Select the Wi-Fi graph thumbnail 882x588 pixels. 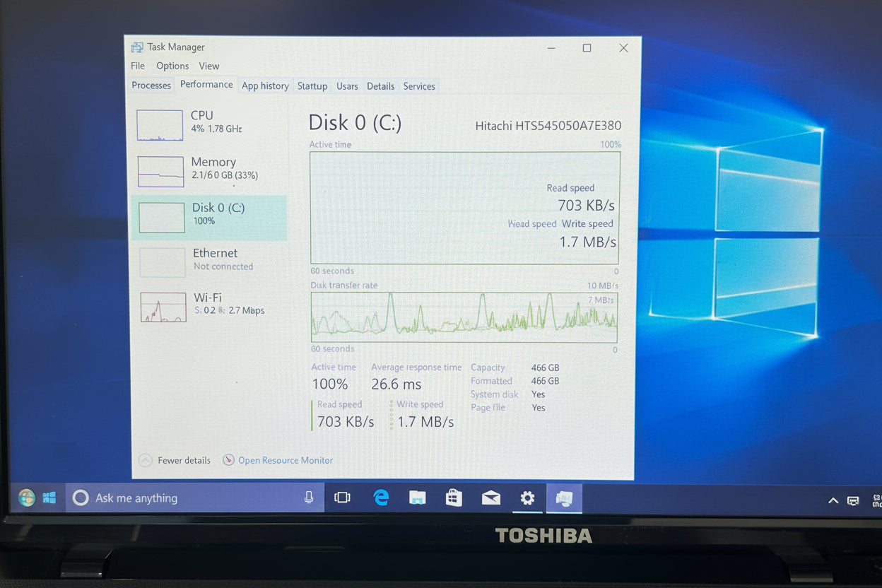pos(163,307)
